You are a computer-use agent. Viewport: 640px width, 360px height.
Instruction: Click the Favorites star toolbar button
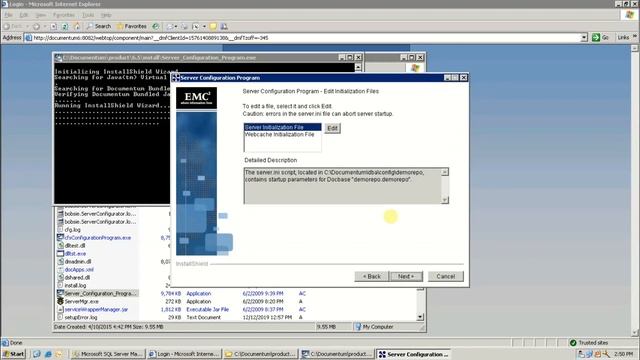[x=131, y=26]
